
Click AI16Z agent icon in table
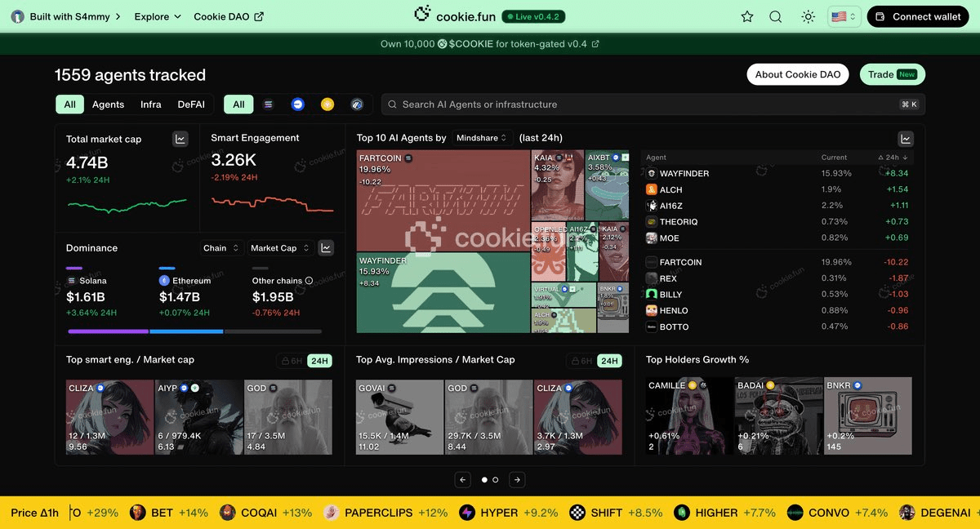[x=652, y=206]
